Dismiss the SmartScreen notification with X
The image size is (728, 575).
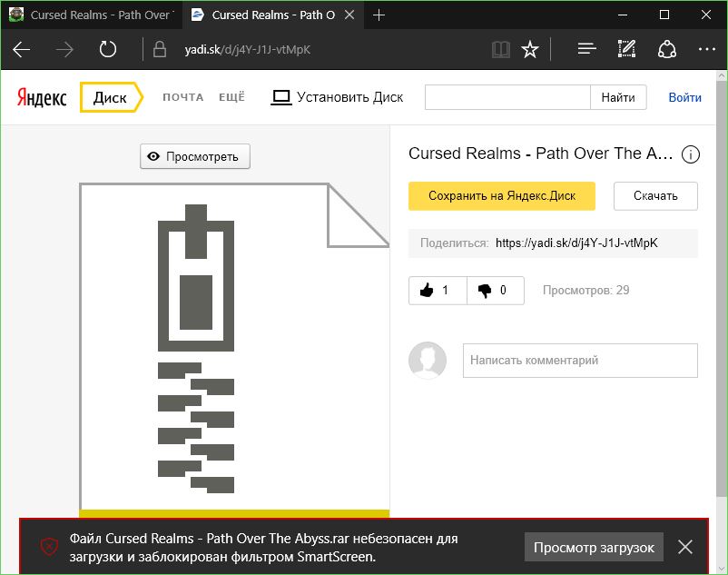(x=685, y=547)
